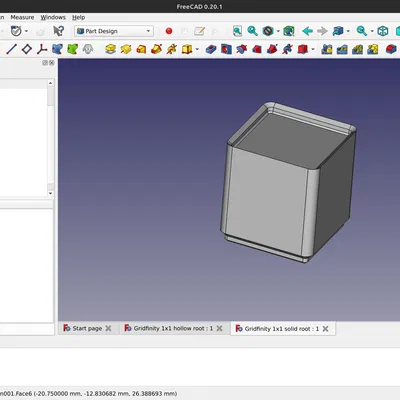The image size is (400, 400).
Task: Close the Gridfinity 1x1 solid root tab
Action: (x=326, y=329)
